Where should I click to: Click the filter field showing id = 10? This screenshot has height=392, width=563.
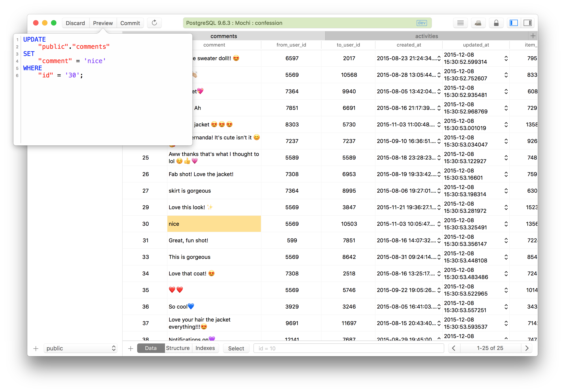tap(348, 348)
